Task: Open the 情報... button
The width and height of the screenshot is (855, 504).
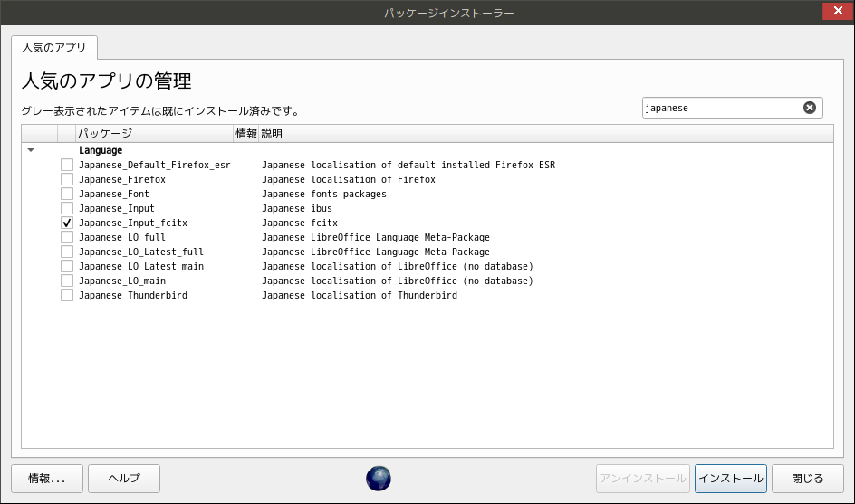Action: (x=47, y=479)
